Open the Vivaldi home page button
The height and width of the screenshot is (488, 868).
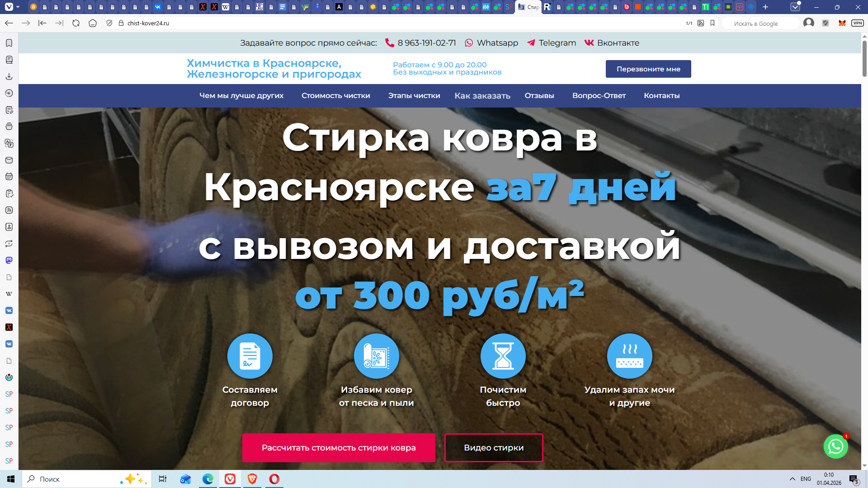coord(93,23)
